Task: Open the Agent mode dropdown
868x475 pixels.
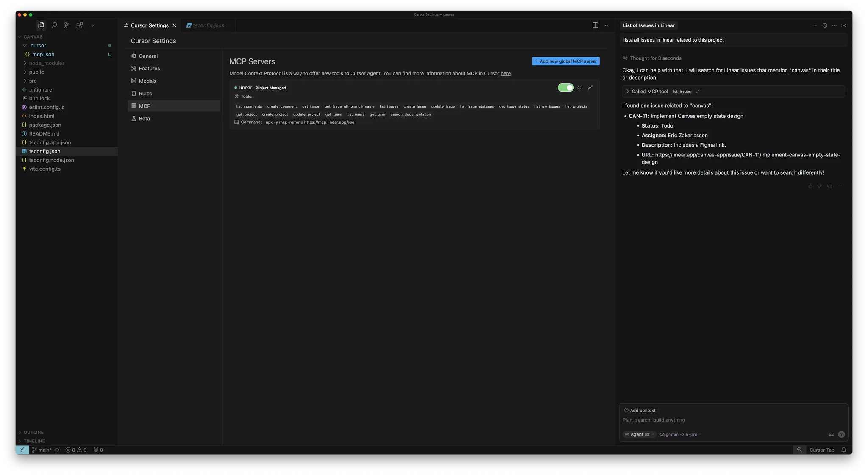Action: [x=639, y=434]
